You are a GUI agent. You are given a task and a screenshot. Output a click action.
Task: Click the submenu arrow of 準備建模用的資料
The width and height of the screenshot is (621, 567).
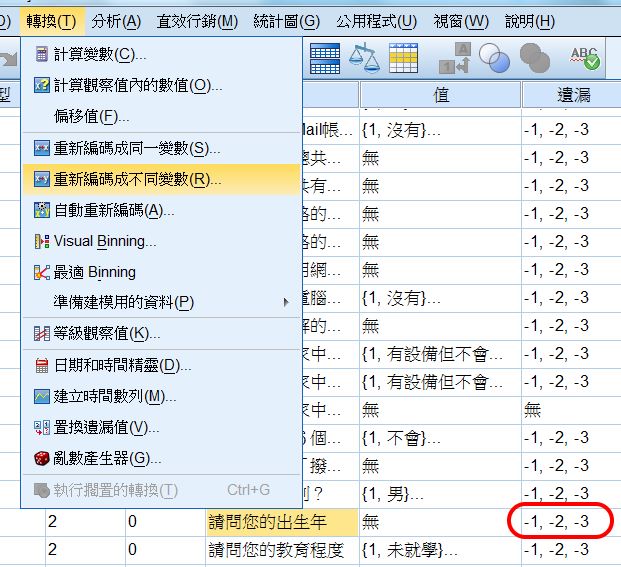pos(286,303)
